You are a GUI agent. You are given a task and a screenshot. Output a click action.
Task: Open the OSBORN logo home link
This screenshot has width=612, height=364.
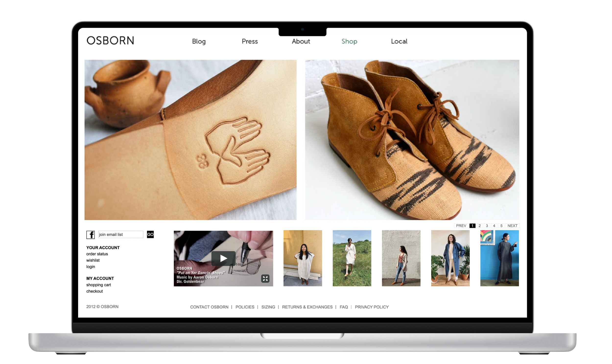click(110, 41)
